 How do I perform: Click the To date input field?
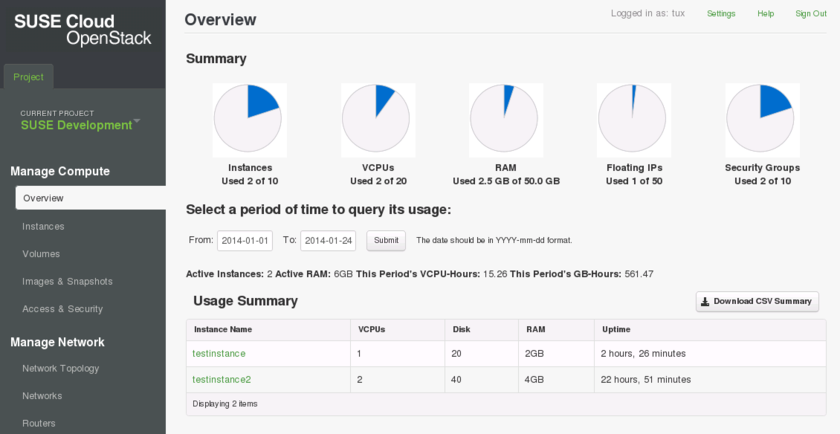click(x=328, y=241)
